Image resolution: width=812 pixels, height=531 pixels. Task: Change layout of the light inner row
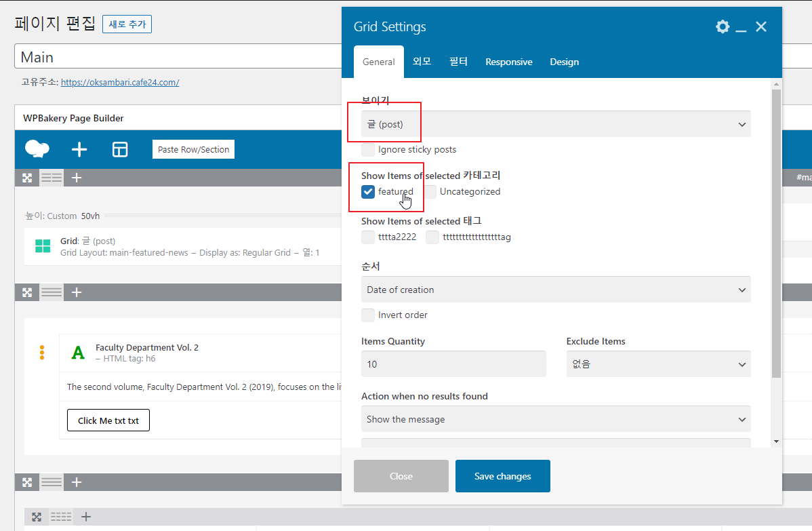pyautogui.click(x=60, y=517)
